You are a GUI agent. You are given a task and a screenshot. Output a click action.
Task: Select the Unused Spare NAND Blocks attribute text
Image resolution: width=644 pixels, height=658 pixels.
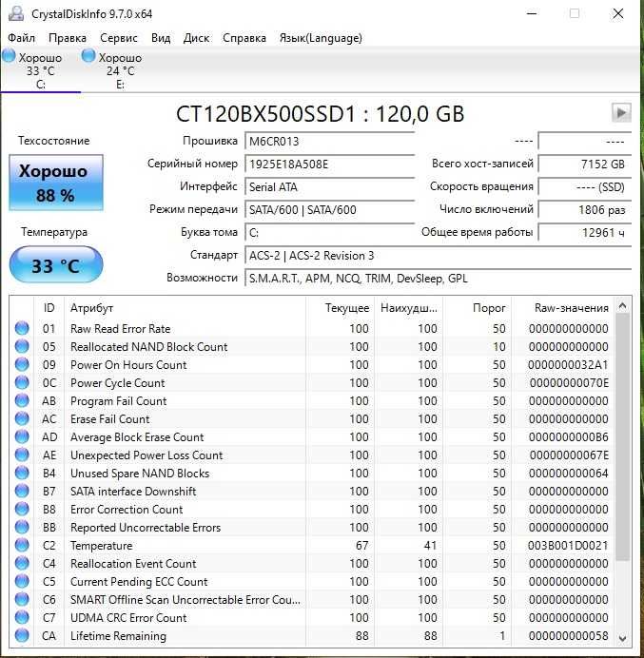140,474
